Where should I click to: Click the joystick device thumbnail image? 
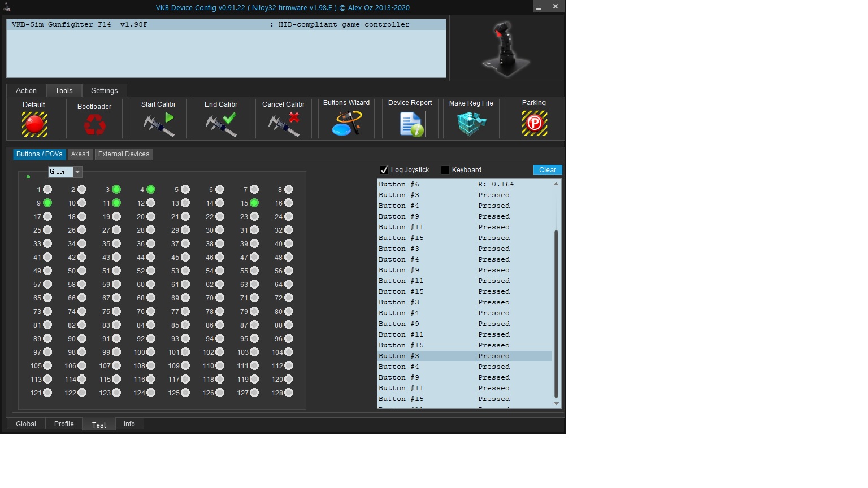point(506,49)
